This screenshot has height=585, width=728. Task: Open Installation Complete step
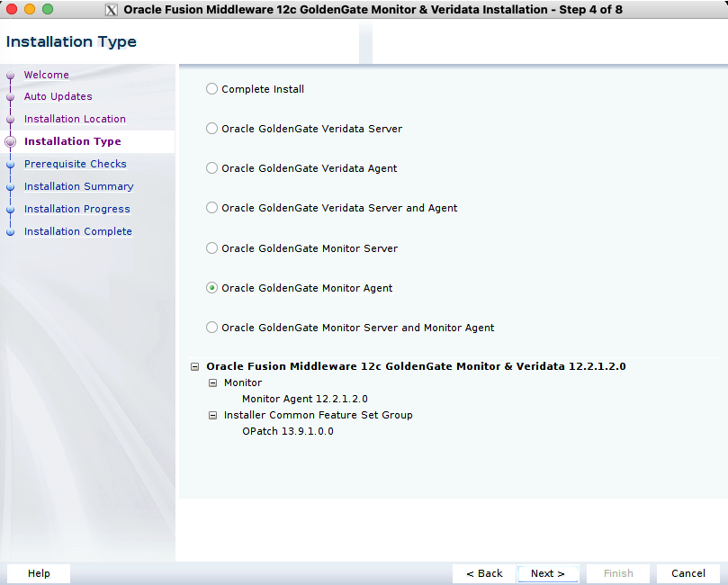[x=78, y=231]
